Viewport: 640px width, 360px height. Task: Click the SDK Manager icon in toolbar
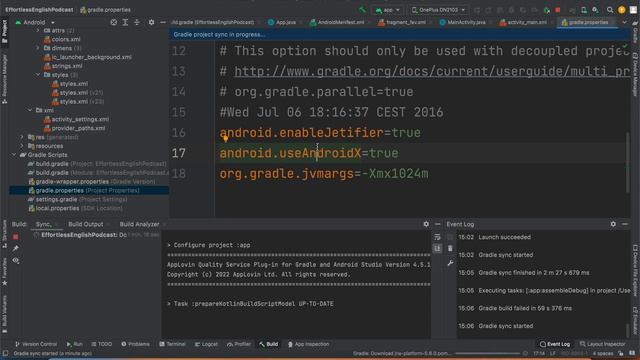pos(596,10)
